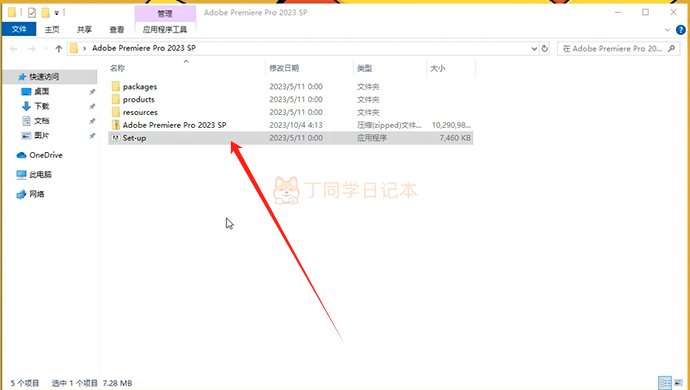Screen dimensions: 690x390
Task: Go back with the back arrow
Action: (14, 48)
